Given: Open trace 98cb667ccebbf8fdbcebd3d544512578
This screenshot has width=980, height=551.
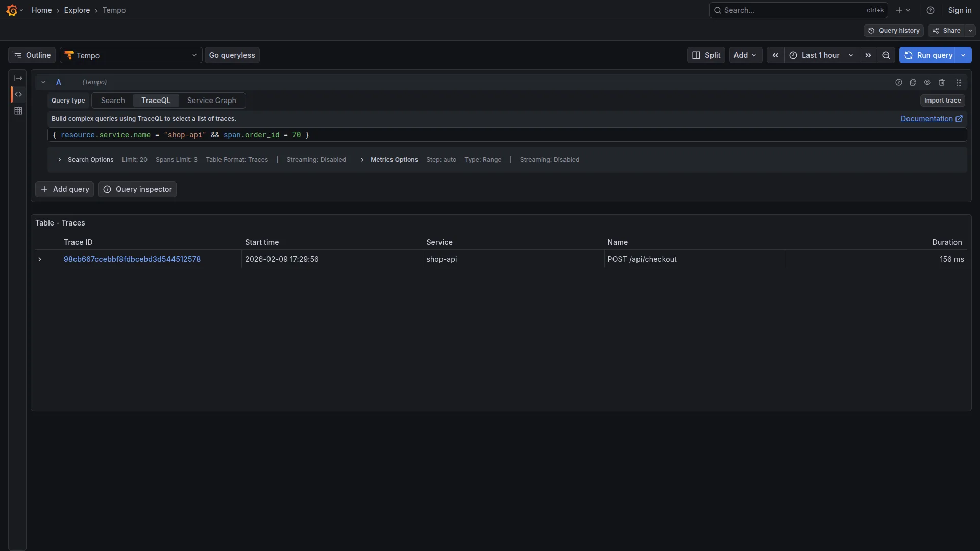Looking at the screenshot, I should [x=132, y=259].
